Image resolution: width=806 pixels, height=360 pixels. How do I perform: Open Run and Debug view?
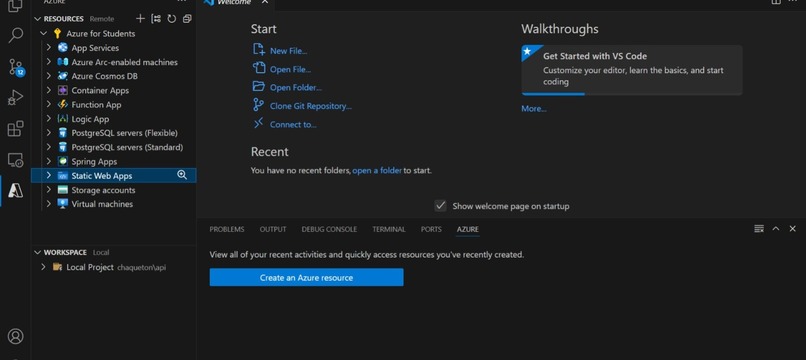tap(15, 97)
